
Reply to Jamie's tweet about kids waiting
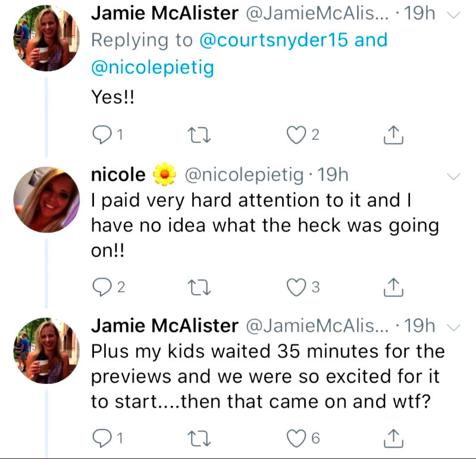tap(102, 439)
